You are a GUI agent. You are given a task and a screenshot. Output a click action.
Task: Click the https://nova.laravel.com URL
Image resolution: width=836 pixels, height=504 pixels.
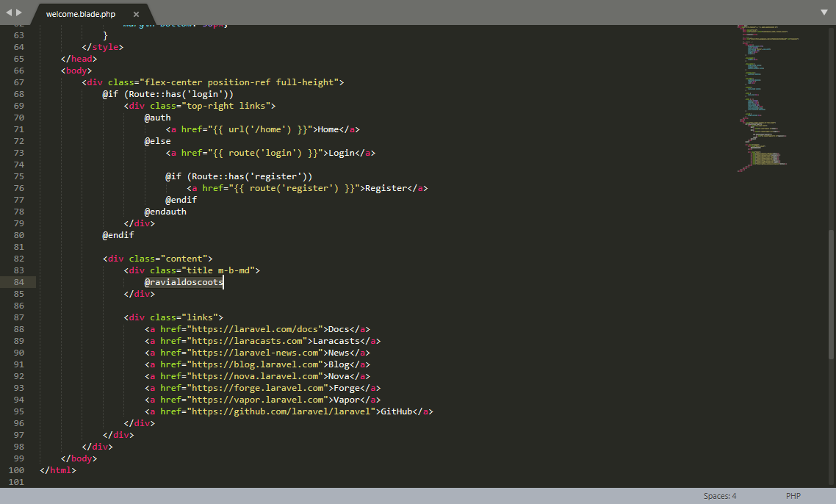coord(255,376)
